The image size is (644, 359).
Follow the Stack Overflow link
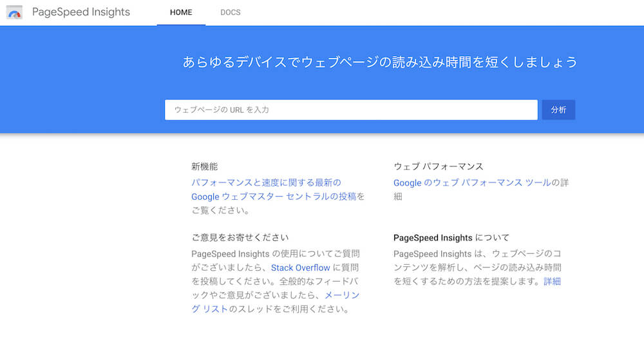point(300,267)
